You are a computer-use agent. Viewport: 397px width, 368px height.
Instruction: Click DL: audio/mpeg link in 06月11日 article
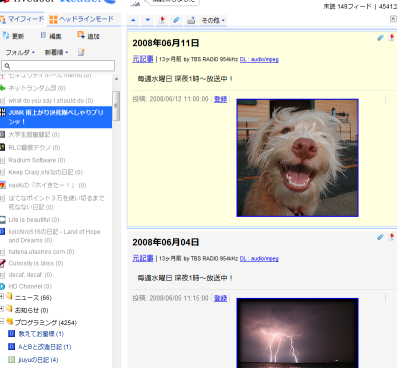(x=259, y=59)
